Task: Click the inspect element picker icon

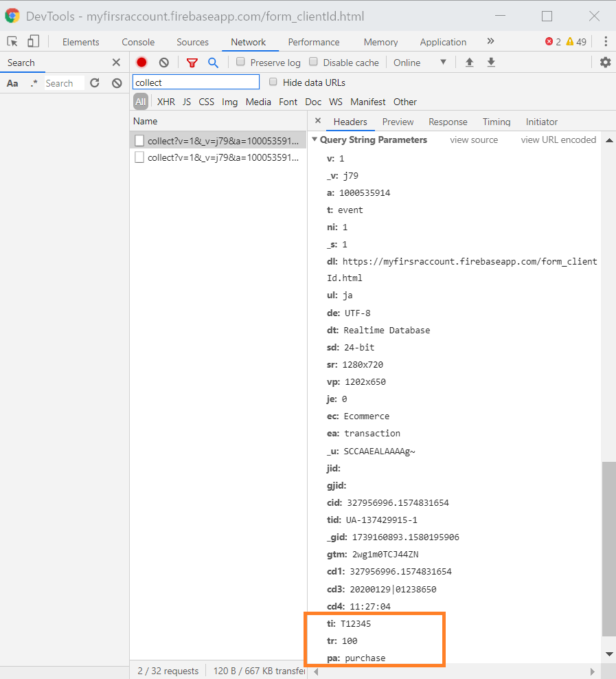Action: click(12, 42)
